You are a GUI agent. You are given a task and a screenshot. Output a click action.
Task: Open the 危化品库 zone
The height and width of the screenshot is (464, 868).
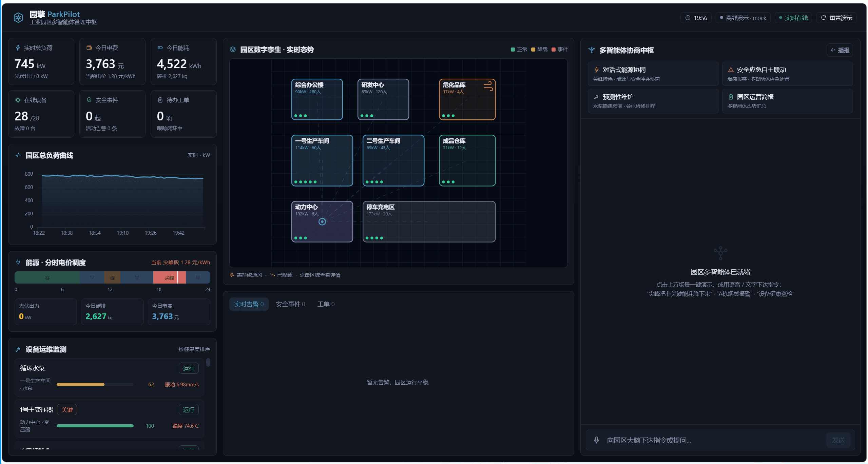pyautogui.click(x=467, y=99)
